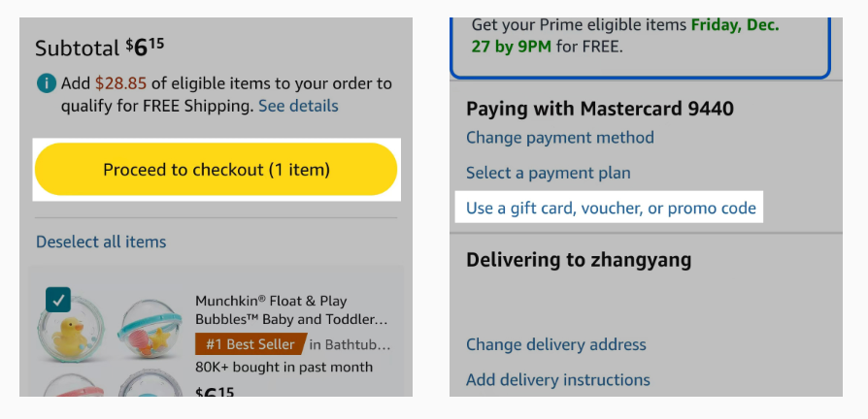
Task: Open Munchkin Float & Play Bubbles title link
Action: 291,309
